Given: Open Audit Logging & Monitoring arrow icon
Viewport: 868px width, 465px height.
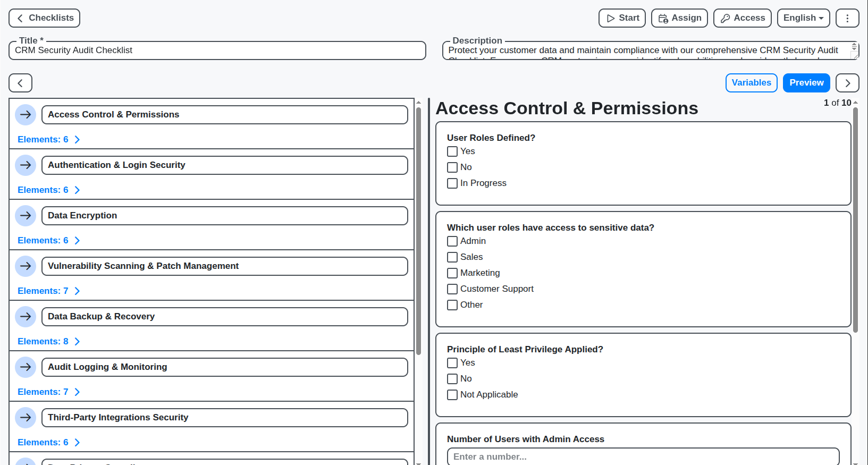Looking at the screenshot, I should [x=26, y=367].
